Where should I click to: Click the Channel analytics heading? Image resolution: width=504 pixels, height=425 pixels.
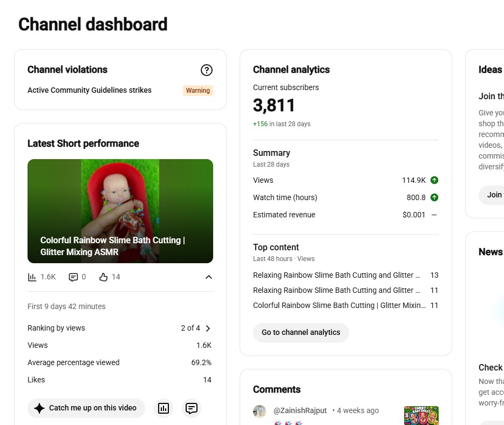(291, 70)
